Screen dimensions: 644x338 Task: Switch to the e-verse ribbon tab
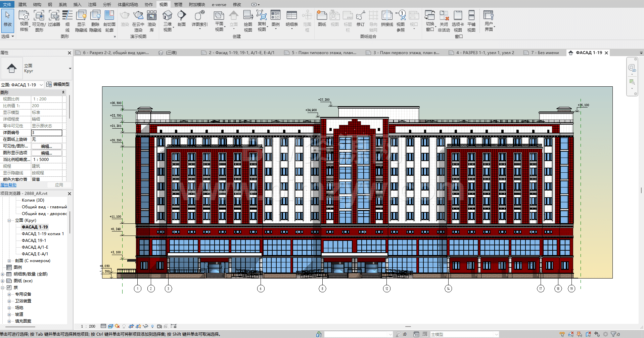(219, 4)
